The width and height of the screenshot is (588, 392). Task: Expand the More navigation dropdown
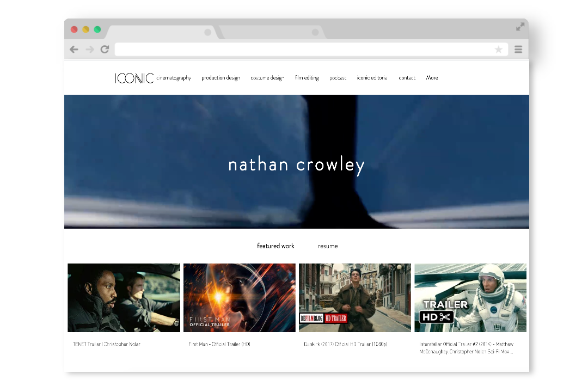[x=432, y=78]
